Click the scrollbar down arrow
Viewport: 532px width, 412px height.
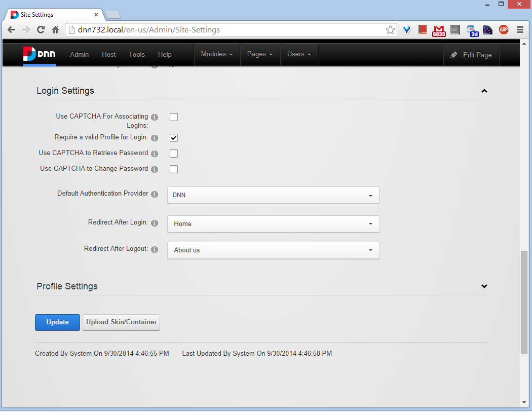(524, 402)
